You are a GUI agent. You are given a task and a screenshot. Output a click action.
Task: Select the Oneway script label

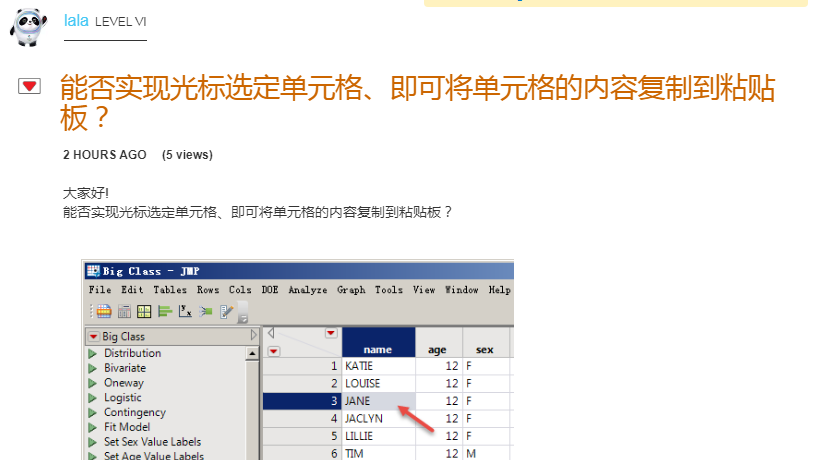[124, 383]
